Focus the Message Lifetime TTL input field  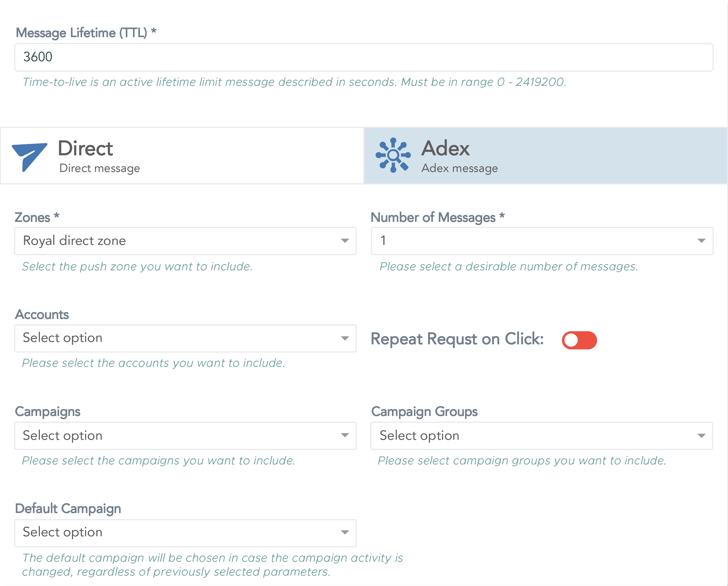[364, 57]
